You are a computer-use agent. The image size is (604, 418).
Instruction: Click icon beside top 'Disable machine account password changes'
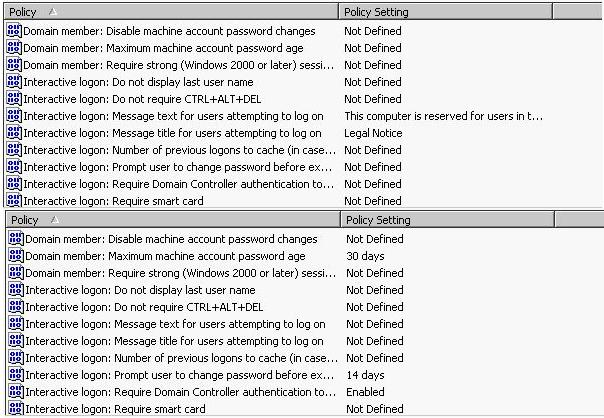point(14,31)
